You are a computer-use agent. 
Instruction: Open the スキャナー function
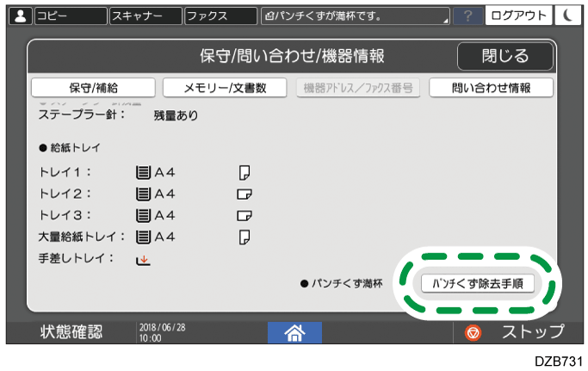point(145,16)
